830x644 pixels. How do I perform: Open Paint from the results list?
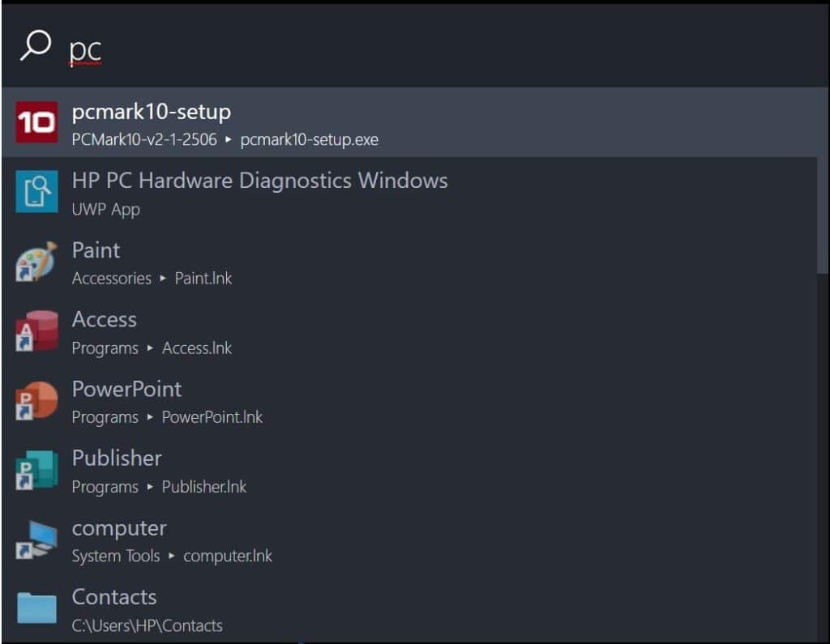[x=95, y=250]
